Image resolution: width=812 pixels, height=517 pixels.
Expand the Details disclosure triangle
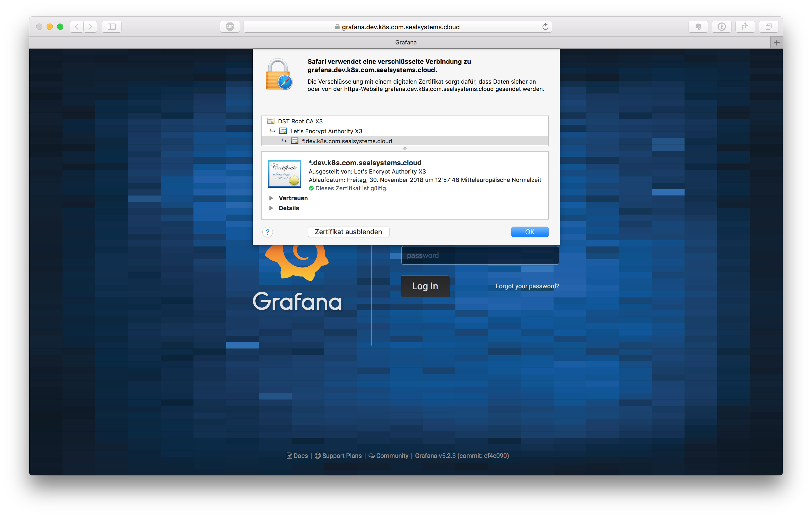click(x=271, y=208)
